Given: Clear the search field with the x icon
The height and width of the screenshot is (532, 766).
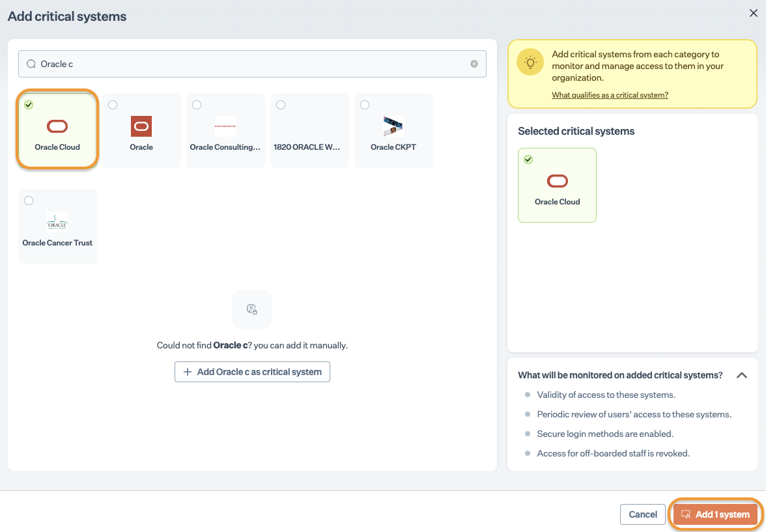Looking at the screenshot, I should [474, 64].
